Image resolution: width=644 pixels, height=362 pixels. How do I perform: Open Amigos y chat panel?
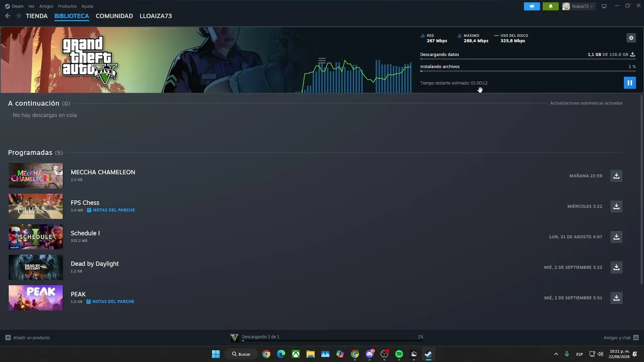617,338
